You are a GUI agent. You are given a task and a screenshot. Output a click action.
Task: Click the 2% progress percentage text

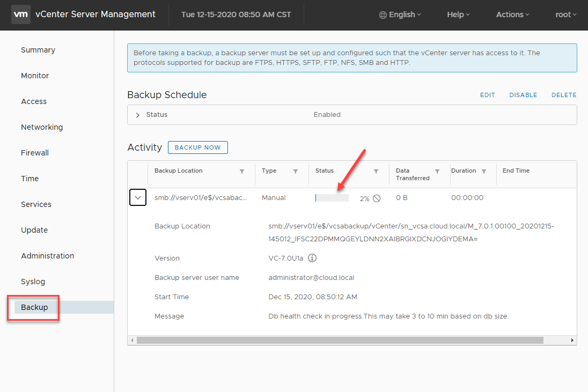364,198
